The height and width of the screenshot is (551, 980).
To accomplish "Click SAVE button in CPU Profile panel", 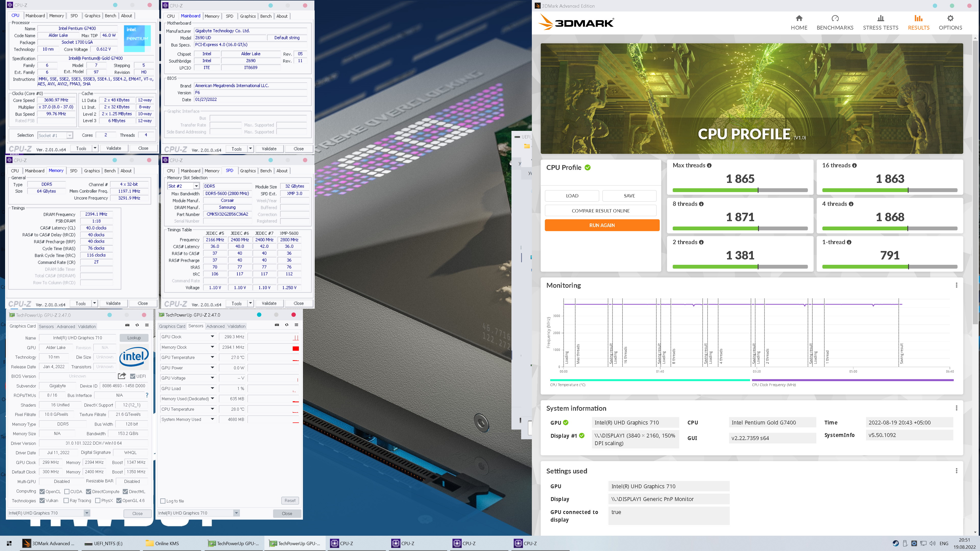I will click(629, 196).
